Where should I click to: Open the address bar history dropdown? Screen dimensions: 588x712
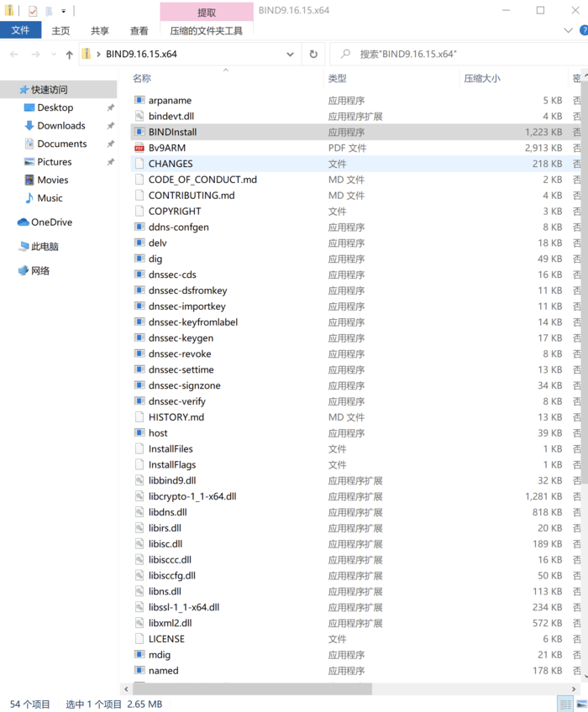pos(290,55)
